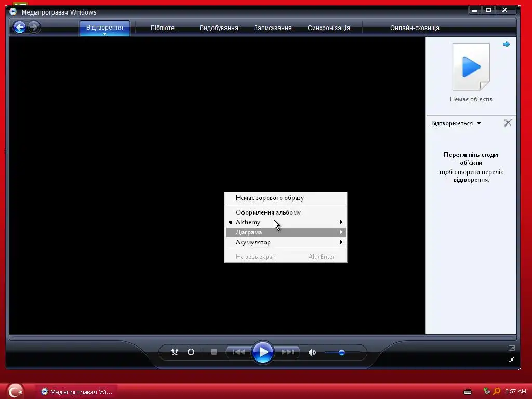Start playback with the round Play button

[262, 352]
